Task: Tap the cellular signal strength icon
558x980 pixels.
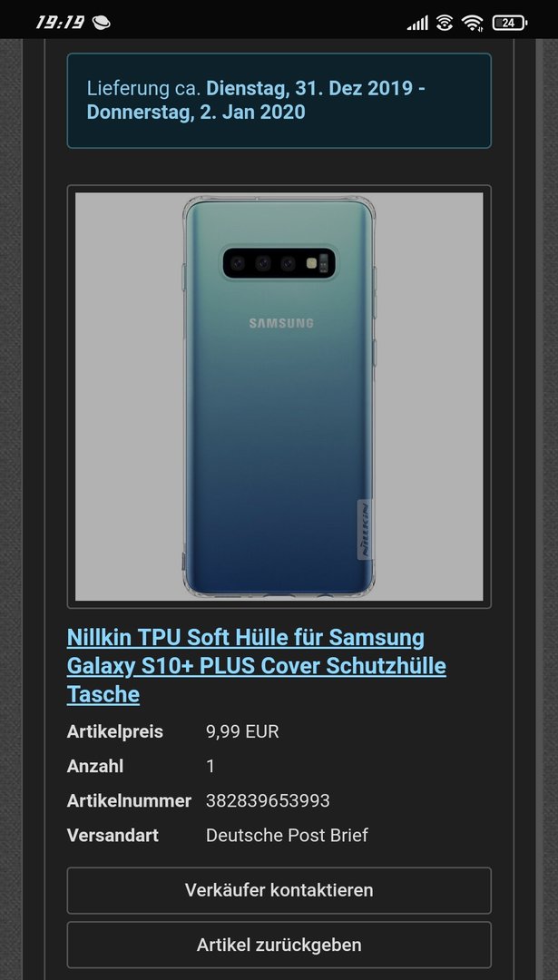Action: (x=417, y=23)
